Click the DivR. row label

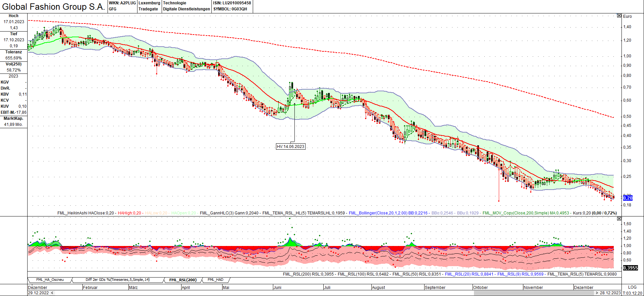coord(5,88)
